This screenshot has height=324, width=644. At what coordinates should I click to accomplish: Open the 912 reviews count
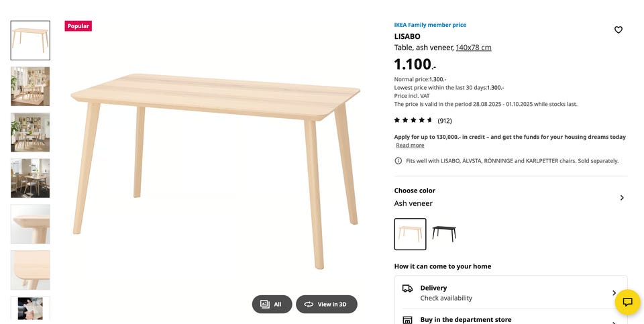(445, 121)
